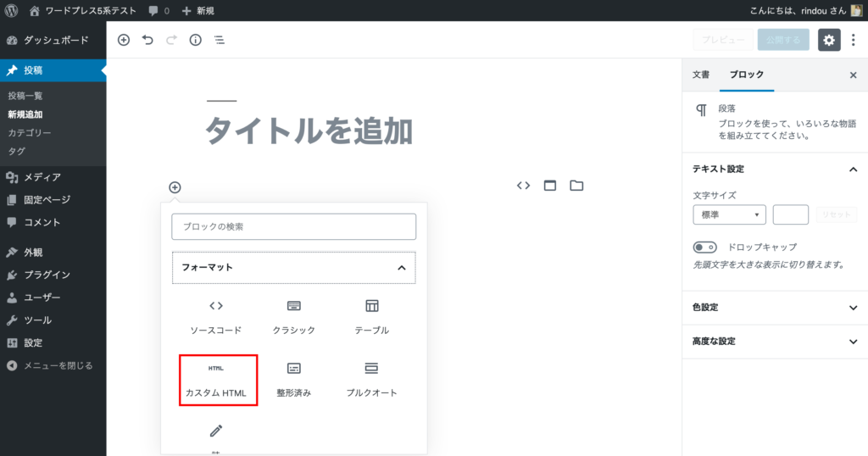Switch to 文書 tab
868x456 pixels.
[701, 75]
